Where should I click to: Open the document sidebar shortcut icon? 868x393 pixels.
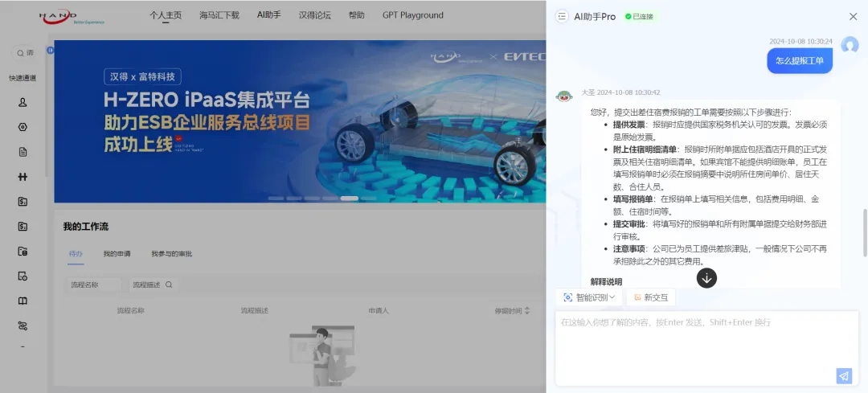23,152
